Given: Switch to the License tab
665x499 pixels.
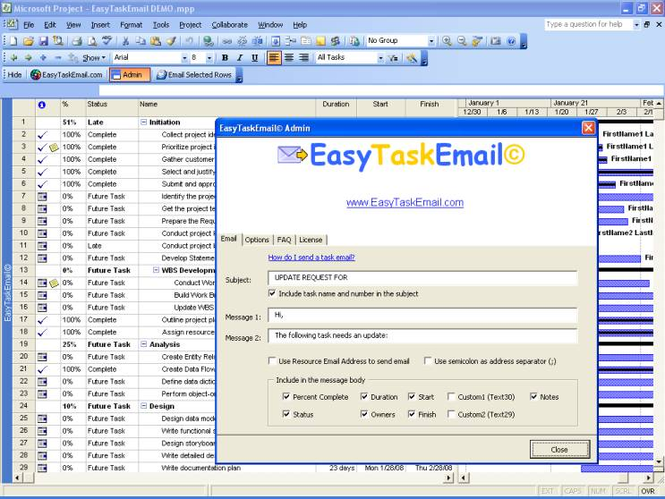Looking at the screenshot, I should [310, 240].
